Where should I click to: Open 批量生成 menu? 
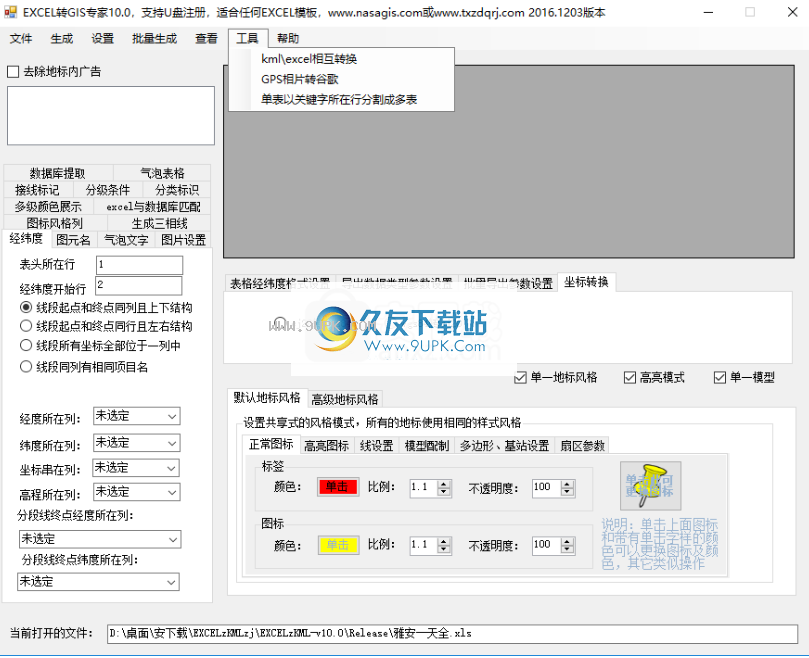[154, 39]
